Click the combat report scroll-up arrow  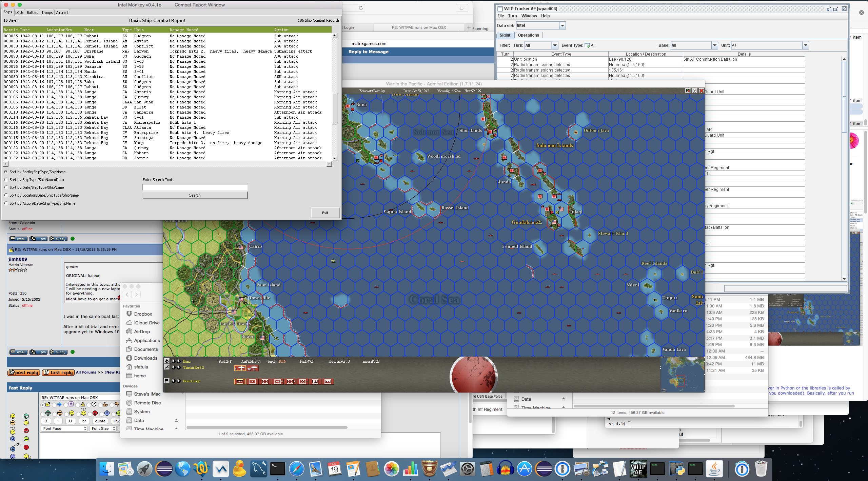(x=335, y=36)
